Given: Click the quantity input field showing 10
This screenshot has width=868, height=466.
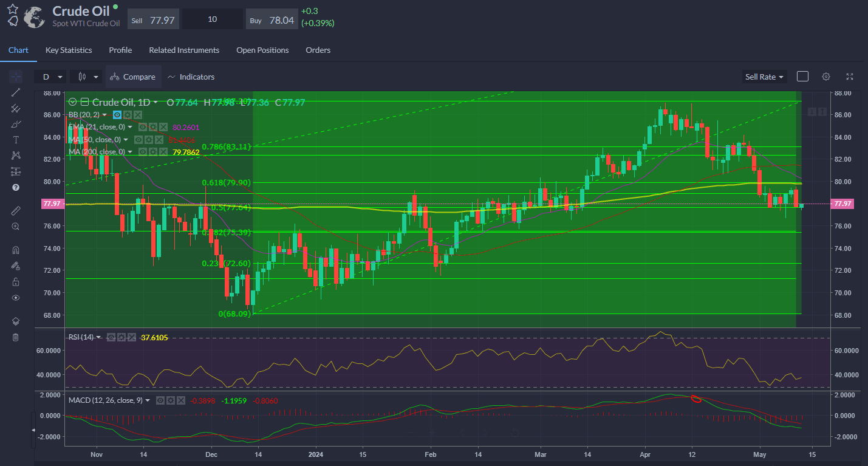Looking at the screenshot, I should (213, 19).
